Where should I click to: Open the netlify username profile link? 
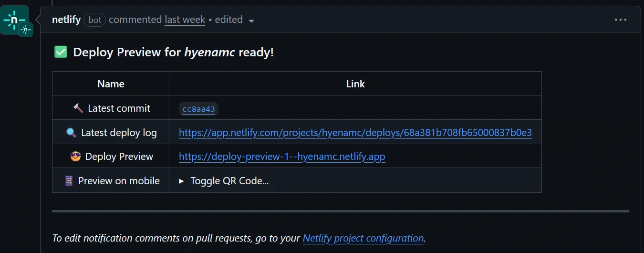click(x=66, y=20)
